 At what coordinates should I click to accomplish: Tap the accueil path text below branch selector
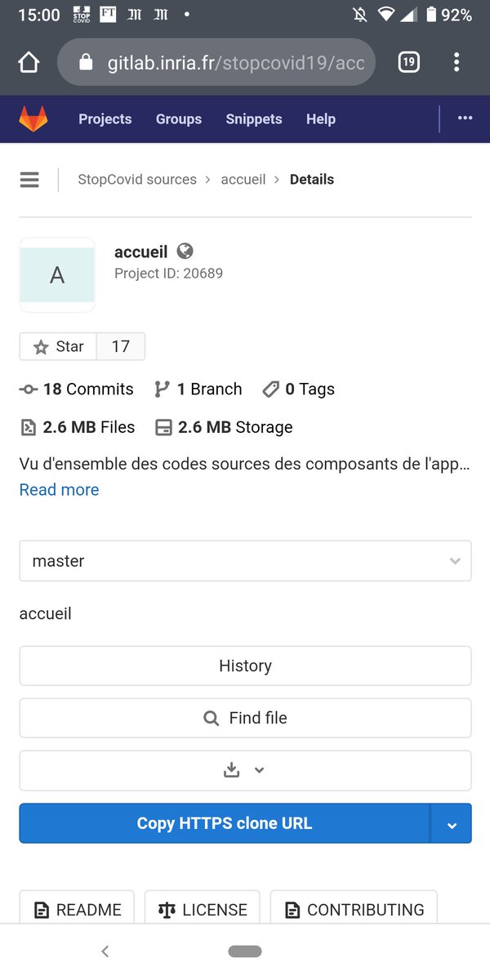pos(45,613)
